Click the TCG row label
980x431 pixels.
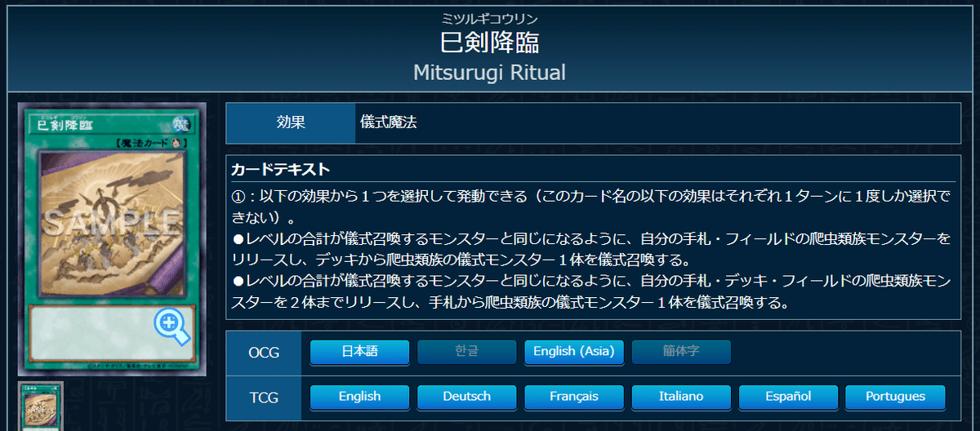pyautogui.click(x=264, y=398)
